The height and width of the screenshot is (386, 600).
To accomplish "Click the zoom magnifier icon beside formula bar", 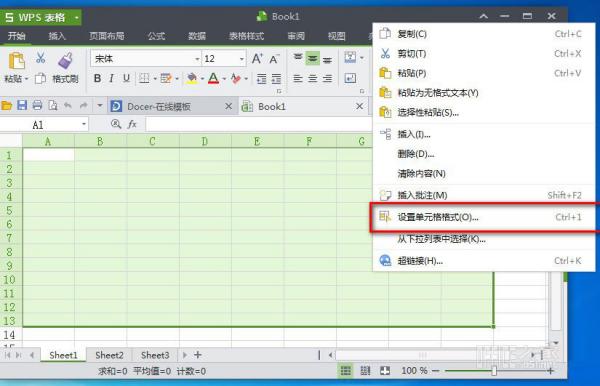I will click(116, 124).
